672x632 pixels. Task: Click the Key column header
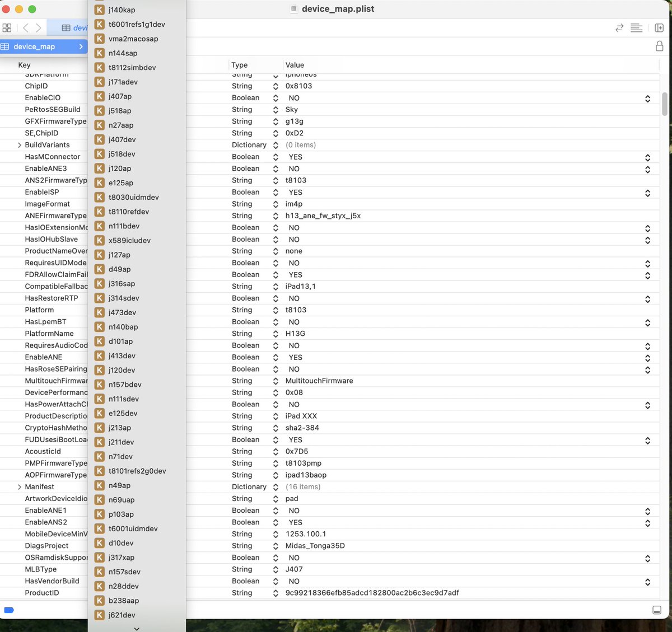coord(24,65)
